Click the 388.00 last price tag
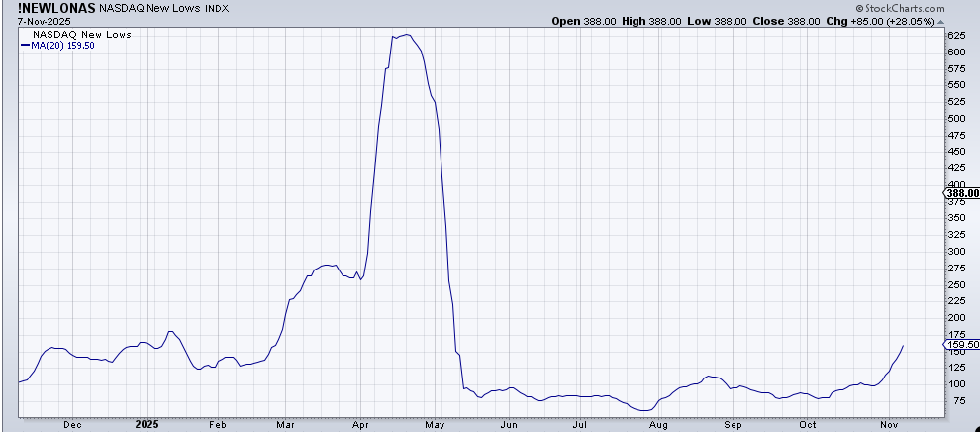This screenshot has width=980, height=432. (x=962, y=193)
